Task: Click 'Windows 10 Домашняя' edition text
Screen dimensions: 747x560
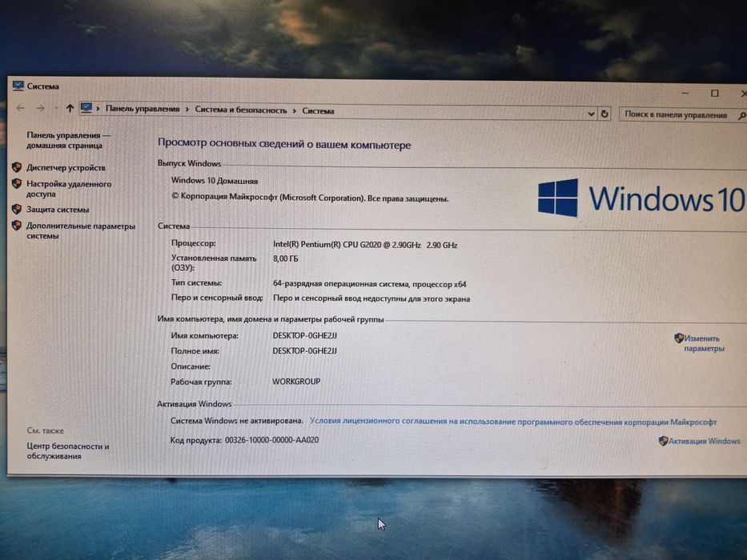Action: (x=215, y=181)
